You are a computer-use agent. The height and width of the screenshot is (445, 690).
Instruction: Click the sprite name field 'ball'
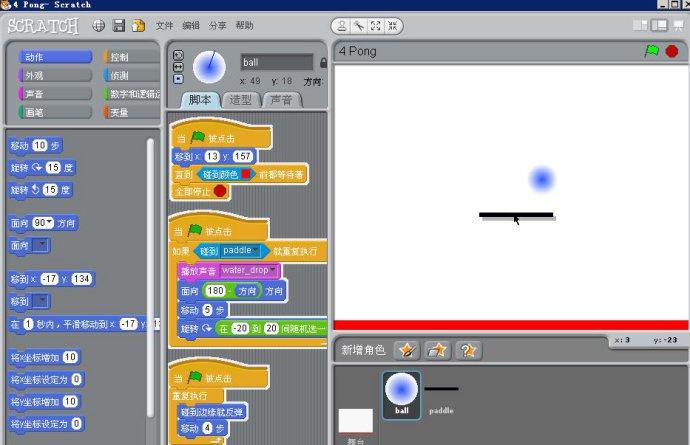click(x=277, y=63)
